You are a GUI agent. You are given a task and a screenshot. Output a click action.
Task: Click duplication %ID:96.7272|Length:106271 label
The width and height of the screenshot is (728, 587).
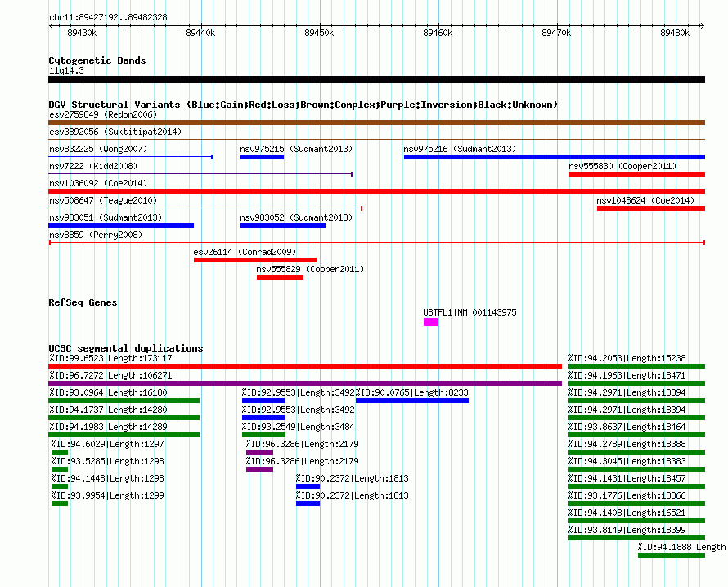(x=110, y=375)
